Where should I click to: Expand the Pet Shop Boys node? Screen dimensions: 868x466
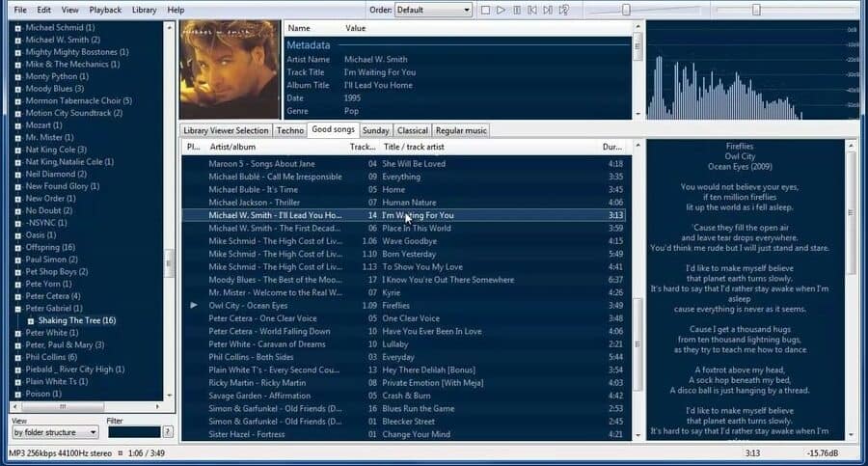[x=17, y=272]
